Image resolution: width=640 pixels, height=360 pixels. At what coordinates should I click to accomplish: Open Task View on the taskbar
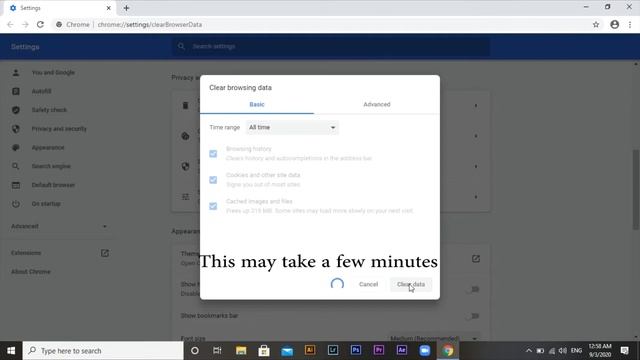[217, 351]
